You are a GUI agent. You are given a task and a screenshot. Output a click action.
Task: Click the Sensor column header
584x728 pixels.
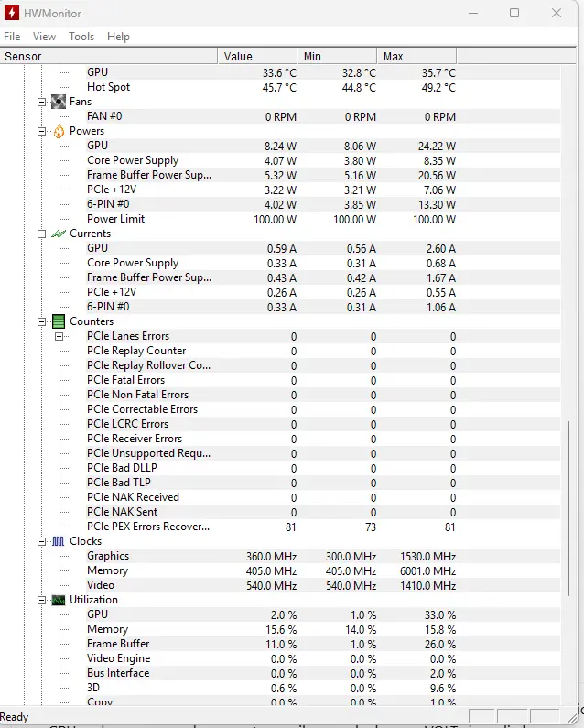coord(109,56)
